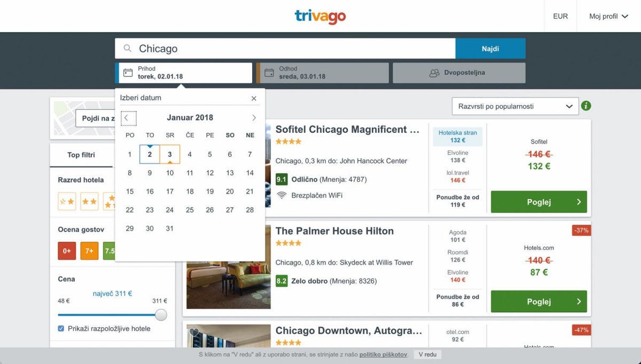The height and width of the screenshot is (364, 641).
Task: Go to previous month in calendar
Action: tap(129, 118)
